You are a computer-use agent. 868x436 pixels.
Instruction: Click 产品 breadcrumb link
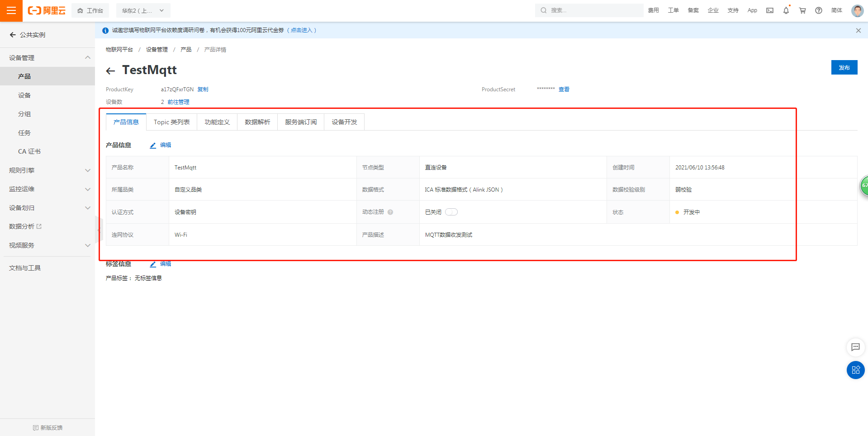point(186,50)
